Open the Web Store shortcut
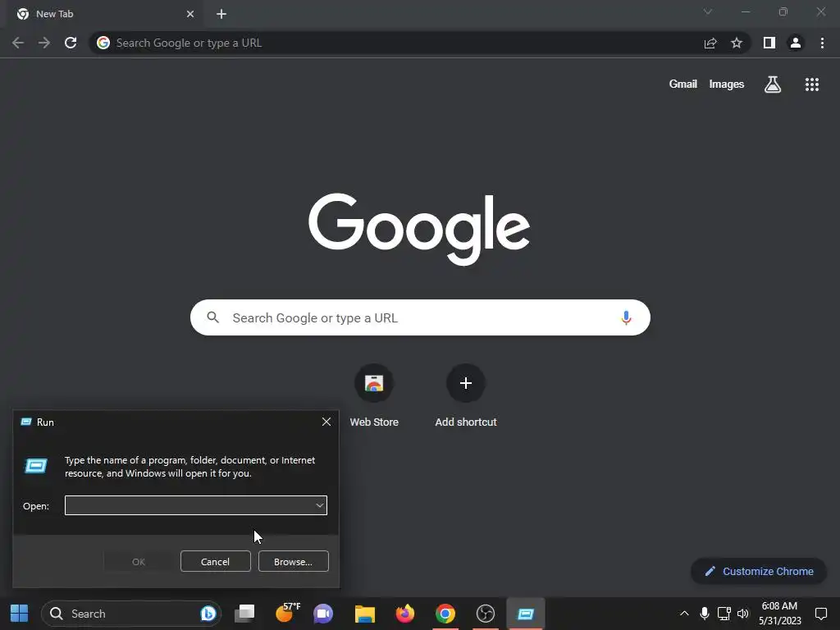840x630 pixels. pyautogui.click(x=374, y=395)
